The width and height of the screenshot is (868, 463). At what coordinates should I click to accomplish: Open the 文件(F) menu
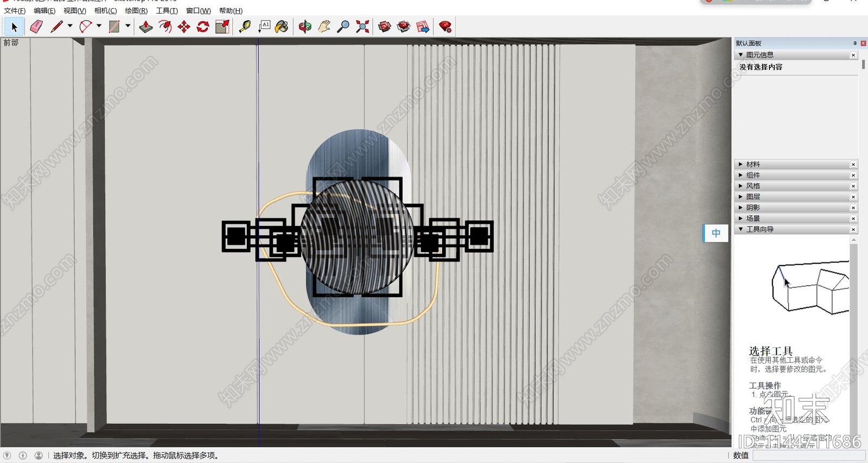click(x=15, y=11)
